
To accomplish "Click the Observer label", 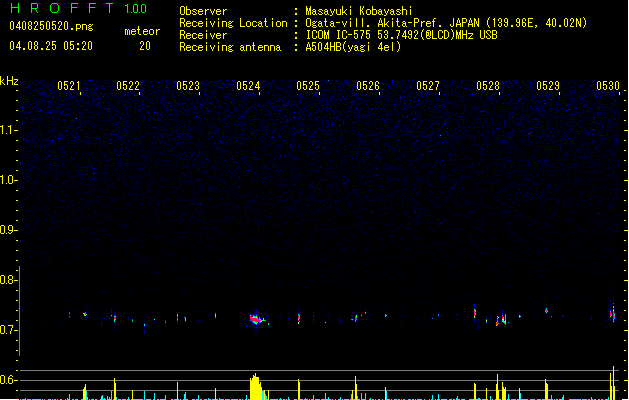I will click(x=203, y=11).
